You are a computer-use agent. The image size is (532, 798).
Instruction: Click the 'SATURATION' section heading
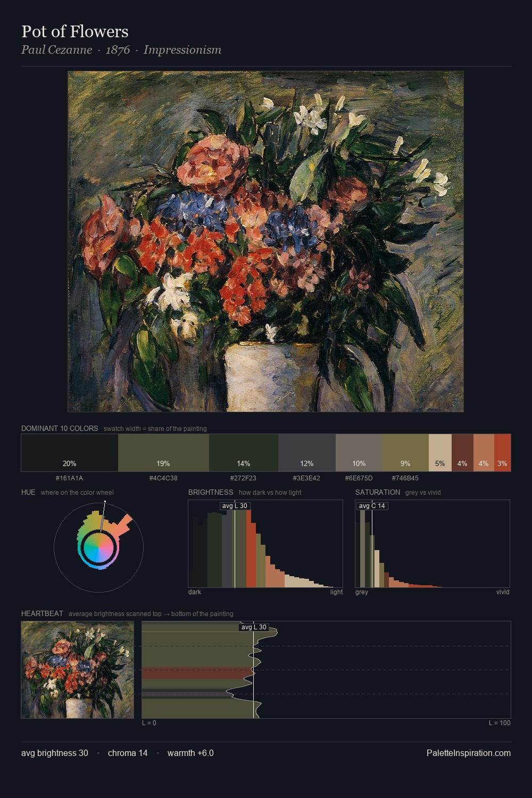[x=378, y=492]
